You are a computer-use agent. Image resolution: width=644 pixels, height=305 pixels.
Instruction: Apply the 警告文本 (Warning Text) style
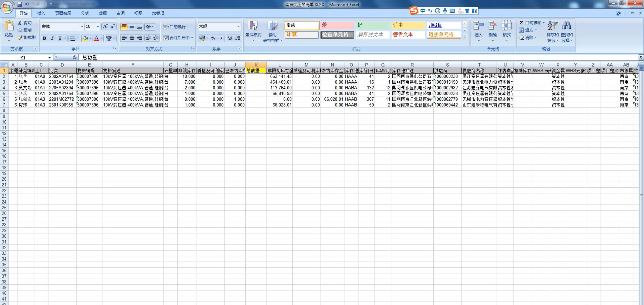pos(408,35)
